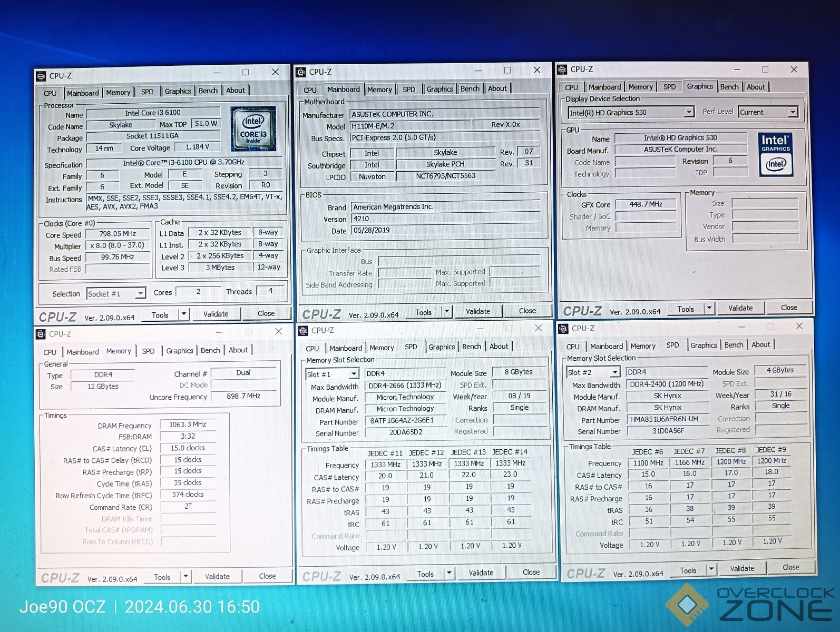
Task: Click the Intel Core i3 logo image
Action: [x=253, y=129]
